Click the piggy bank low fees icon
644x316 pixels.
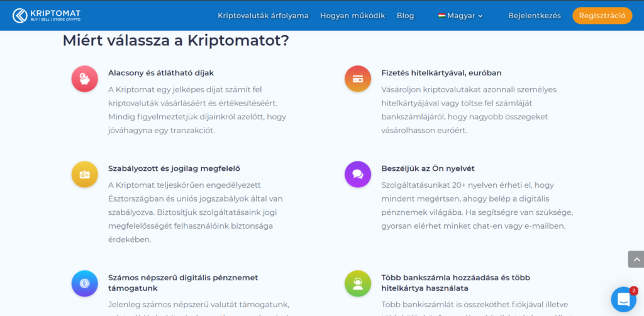click(x=85, y=79)
